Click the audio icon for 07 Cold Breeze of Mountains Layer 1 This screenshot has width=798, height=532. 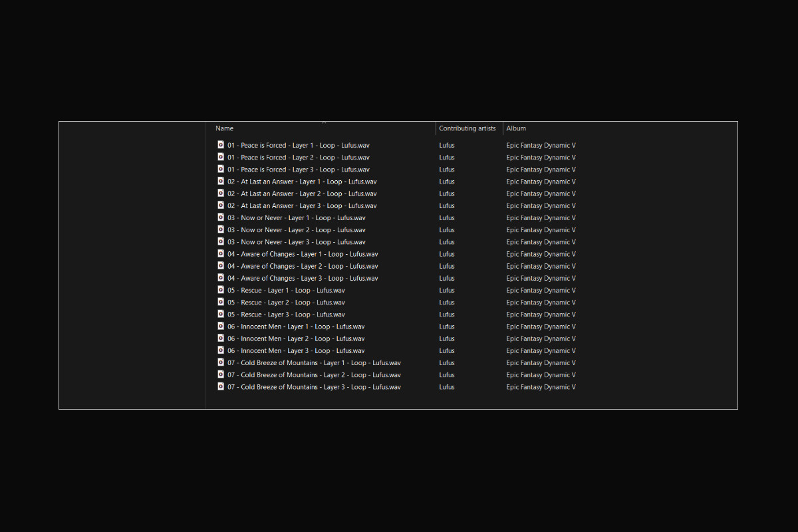pyautogui.click(x=221, y=362)
